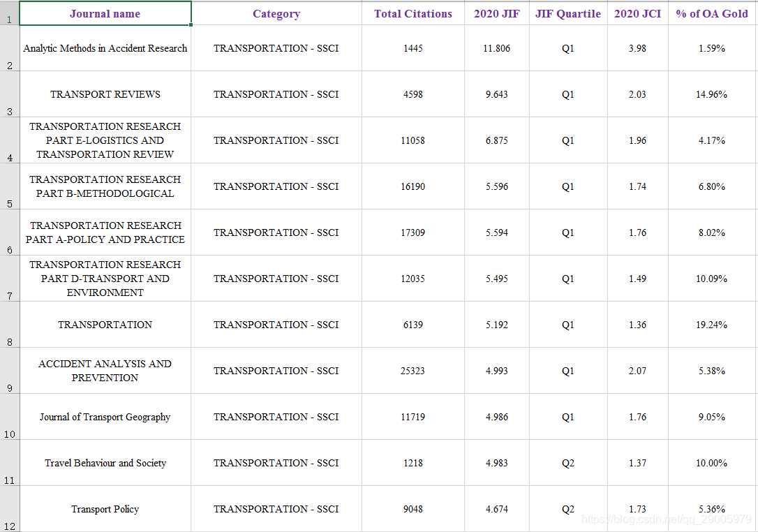Select JIF value 4.674
758x532 pixels.
pos(496,509)
